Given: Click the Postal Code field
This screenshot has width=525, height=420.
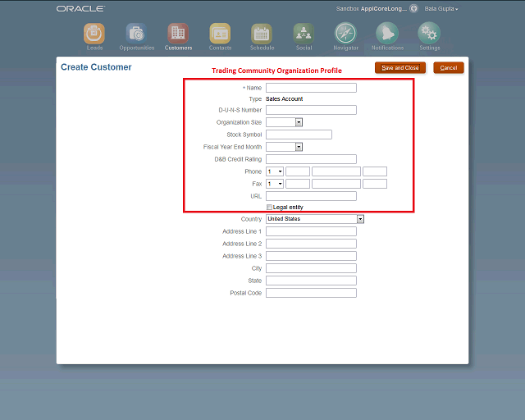Looking at the screenshot, I should 311,293.
